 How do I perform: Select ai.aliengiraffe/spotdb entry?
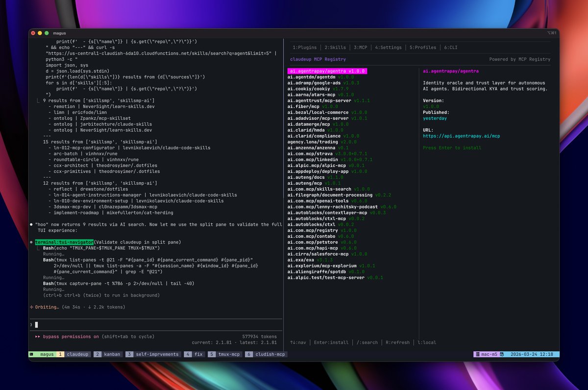[x=326, y=271]
